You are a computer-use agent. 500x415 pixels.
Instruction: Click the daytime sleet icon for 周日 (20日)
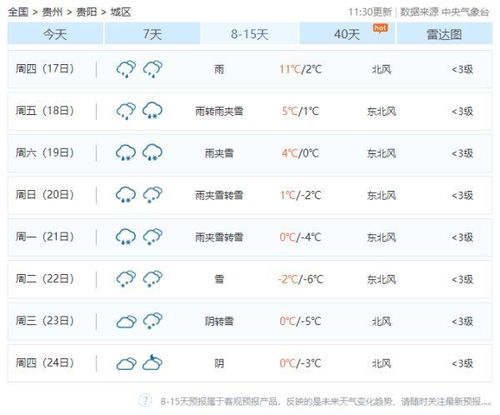tap(126, 195)
